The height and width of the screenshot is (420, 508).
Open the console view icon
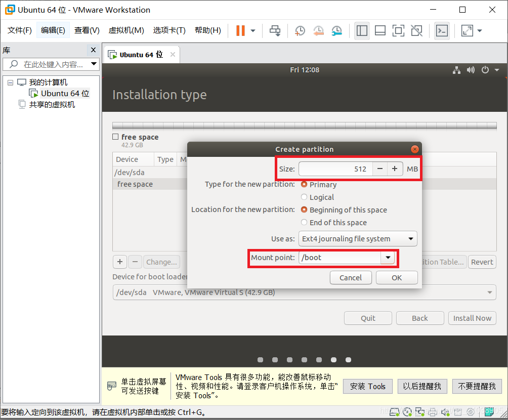pyautogui.click(x=442, y=31)
